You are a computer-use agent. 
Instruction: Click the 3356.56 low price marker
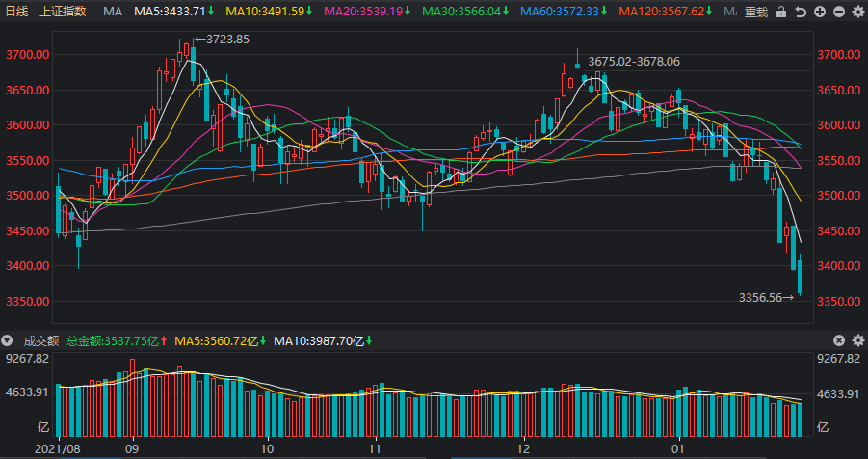click(766, 298)
